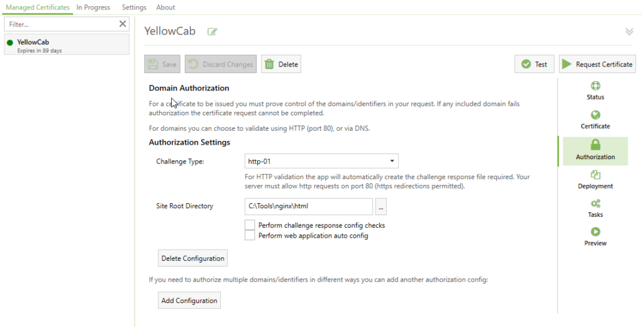Browse for site root directory with ellipsis button
The width and height of the screenshot is (644, 327).
(380, 207)
